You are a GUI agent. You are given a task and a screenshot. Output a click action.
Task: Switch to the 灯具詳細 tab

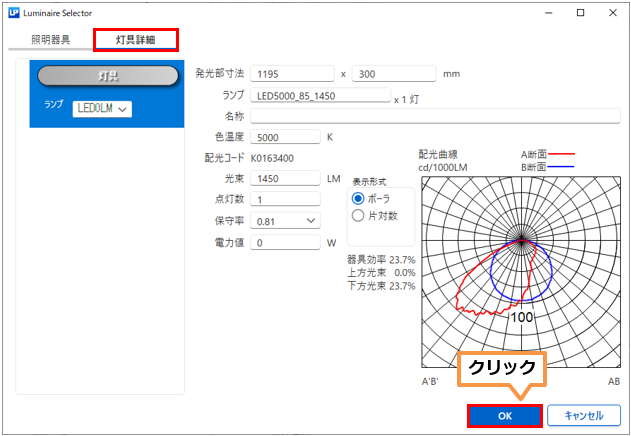coord(135,40)
